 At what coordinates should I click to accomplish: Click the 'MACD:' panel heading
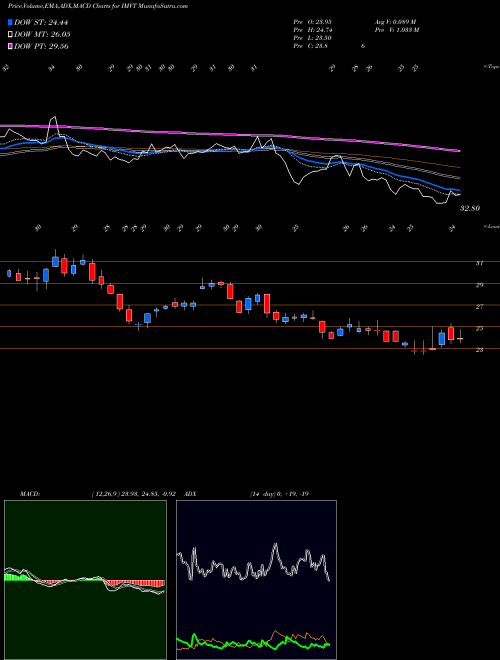tap(30, 494)
